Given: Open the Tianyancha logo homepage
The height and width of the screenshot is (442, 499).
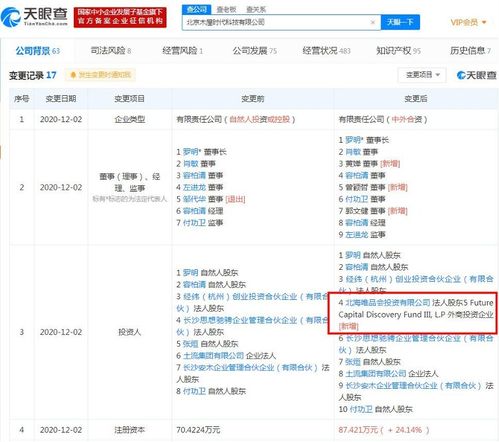Looking at the screenshot, I should (34, 17).
